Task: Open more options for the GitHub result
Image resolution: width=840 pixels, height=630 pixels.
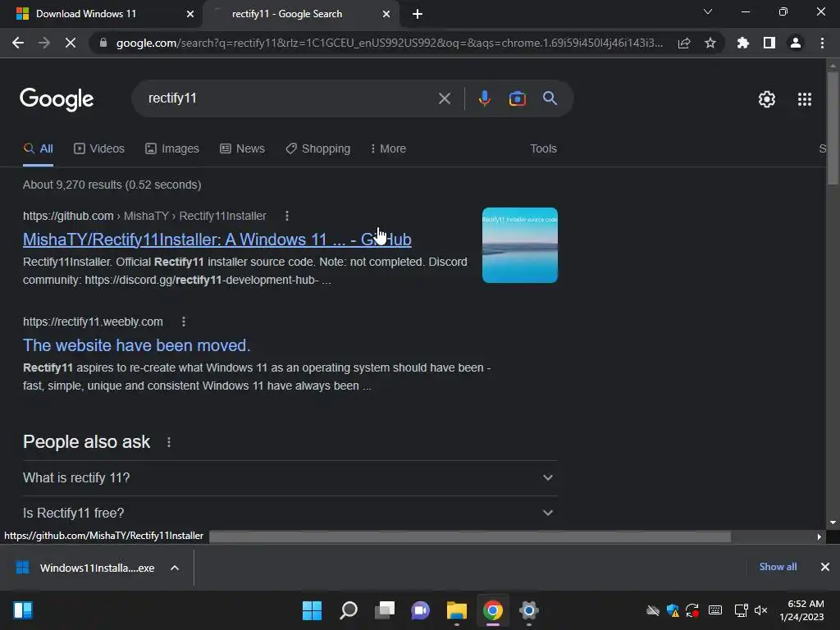Action: 287,216
